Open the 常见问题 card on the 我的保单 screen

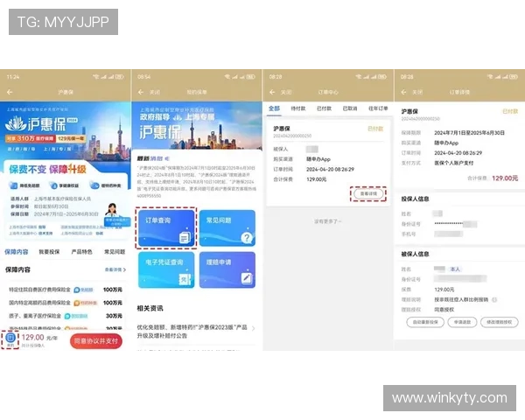click(227, 228)
